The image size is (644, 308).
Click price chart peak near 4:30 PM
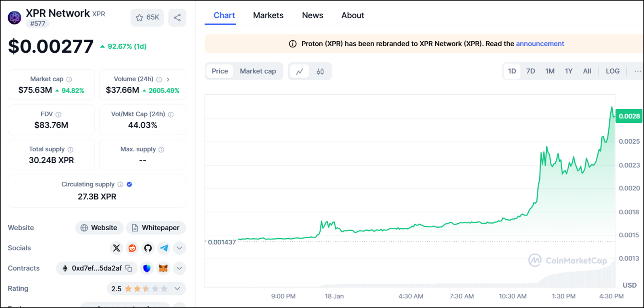point(612,107)
